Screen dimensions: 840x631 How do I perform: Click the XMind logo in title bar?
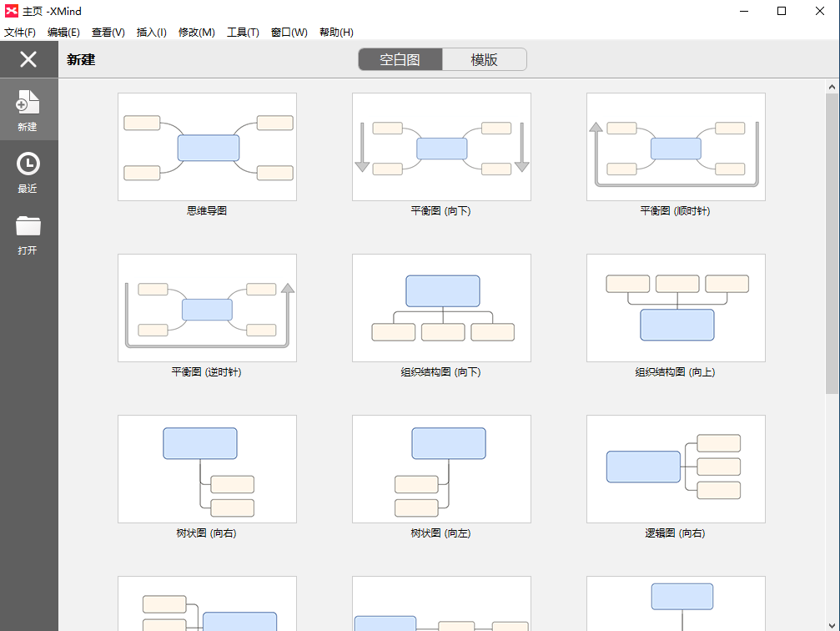(11, 11)
